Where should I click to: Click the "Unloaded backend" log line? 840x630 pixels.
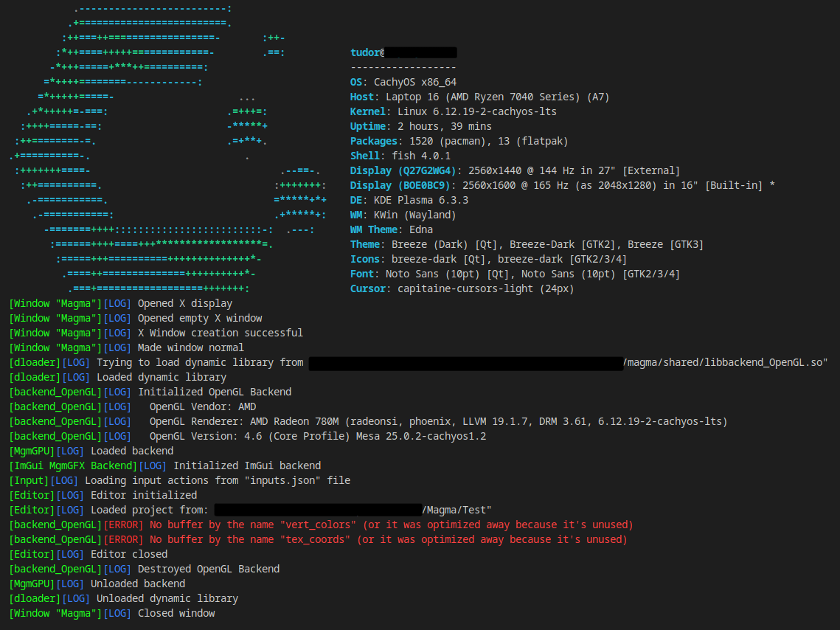pyautogui.click(x=97, y=584)
